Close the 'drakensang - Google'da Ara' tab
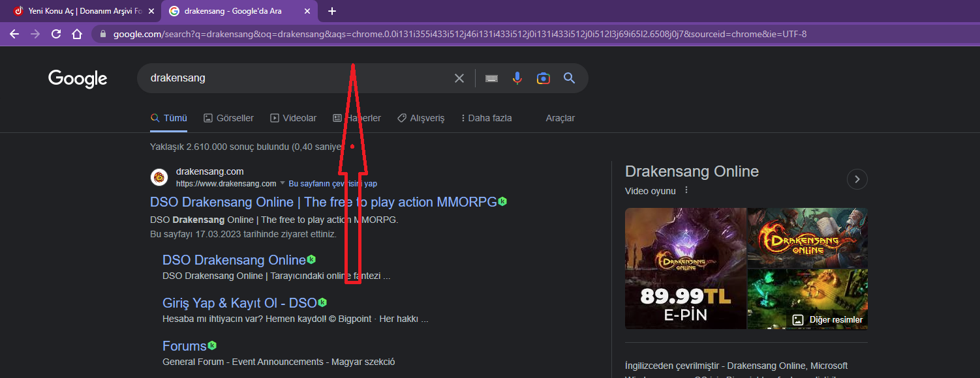Screen dimensions: 980x378 [307, 11]
